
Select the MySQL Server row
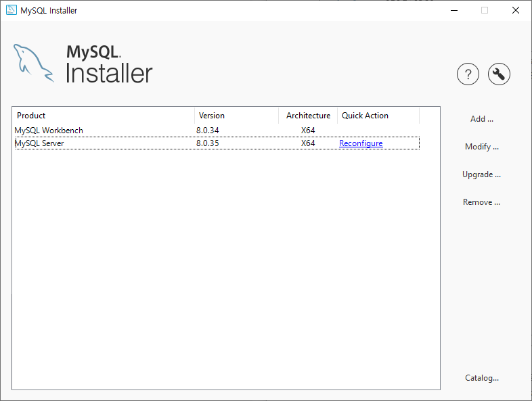click(x=217, y=143)
